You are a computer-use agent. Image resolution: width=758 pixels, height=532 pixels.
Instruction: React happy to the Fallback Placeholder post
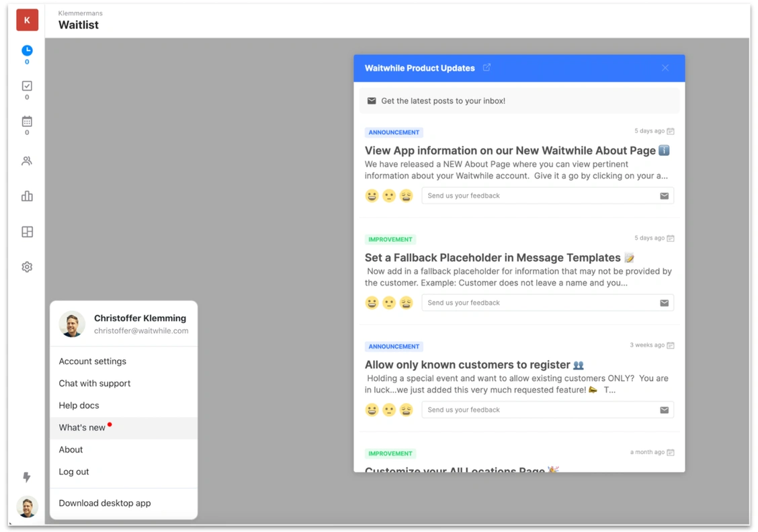372,303
